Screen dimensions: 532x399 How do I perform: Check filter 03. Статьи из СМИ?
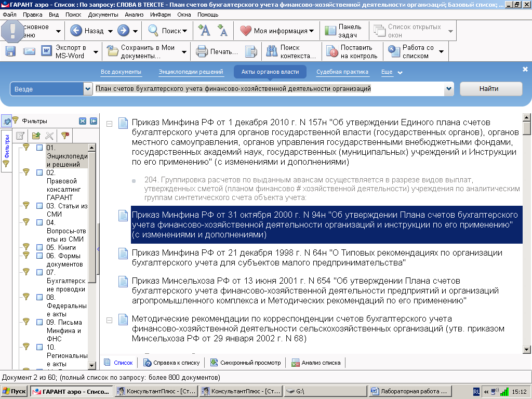(39, 206)
